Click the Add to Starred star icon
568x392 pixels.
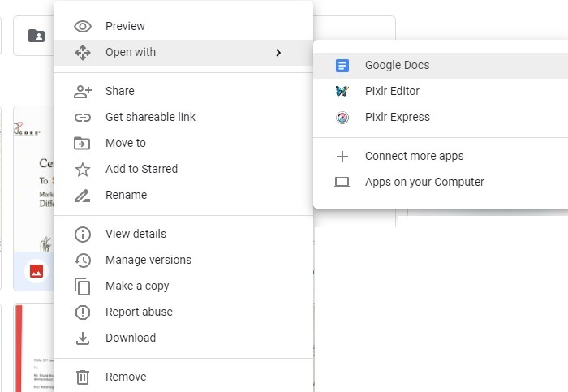(x=83, y=169)
